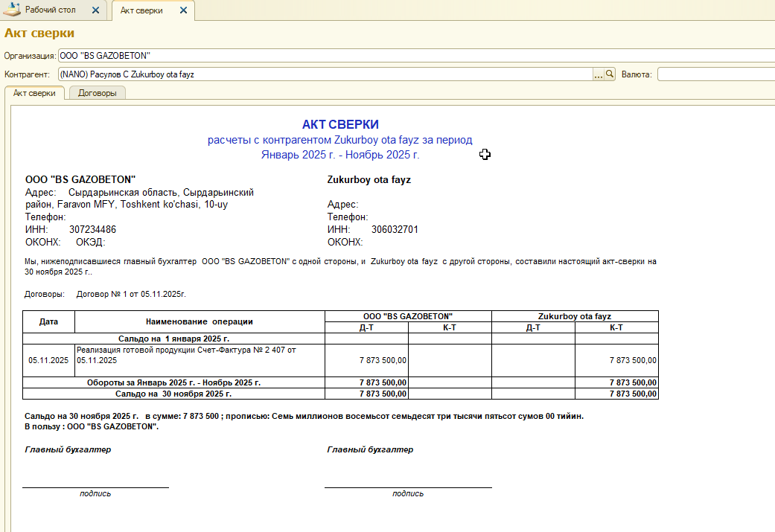Click the Zukurboy ota fayz bold counterparty name
This screenshot has height=532, width=775.
(369, 179)
